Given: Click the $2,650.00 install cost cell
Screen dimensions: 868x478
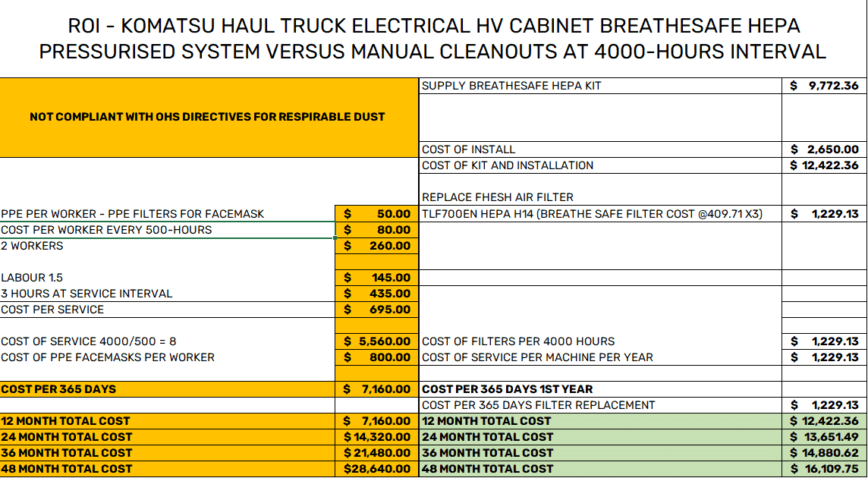Looking at the screenshot, I should pyautogui.click(x=824, y=149).
